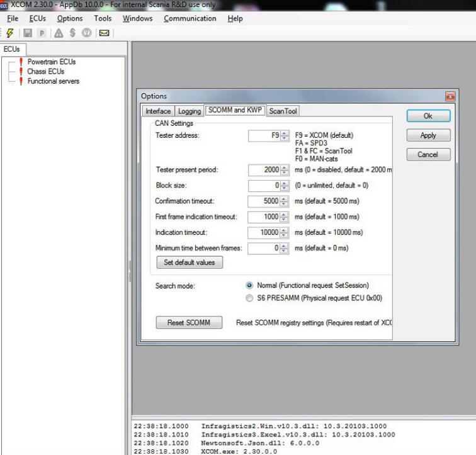
Task: Select Powertrain ECUs tree node
Action: 51,62
